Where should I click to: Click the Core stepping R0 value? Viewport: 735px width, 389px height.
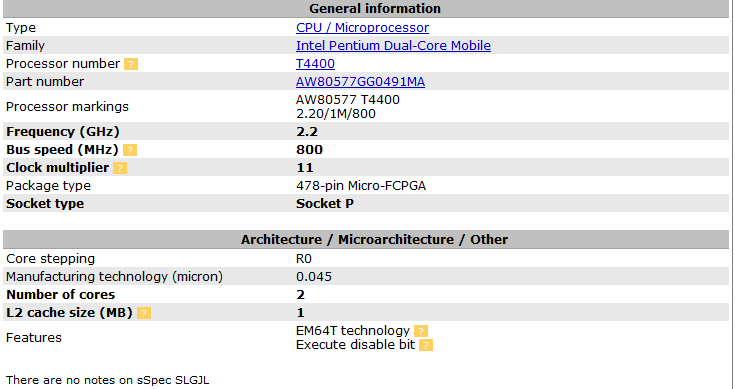click(304, 259)
